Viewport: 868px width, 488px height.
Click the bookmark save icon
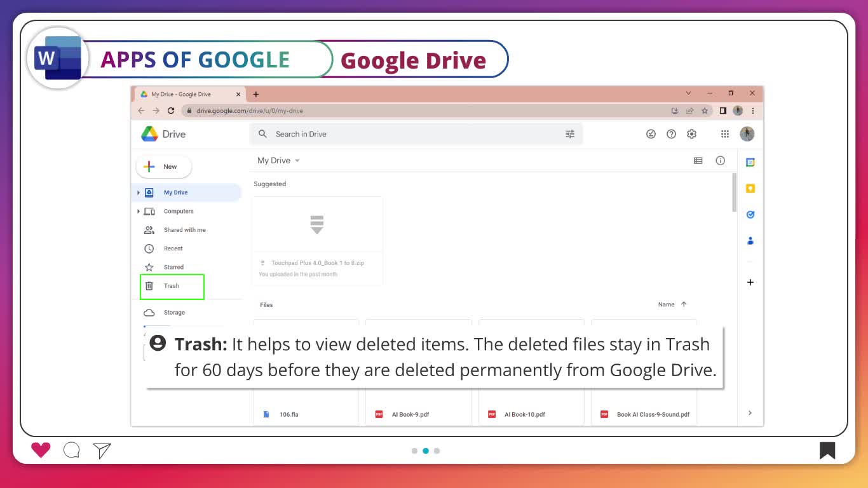(827, 451)
